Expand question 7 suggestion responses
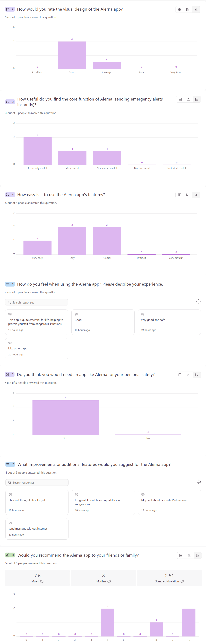Image resolution: width=206 pixels, height=644 pixels. (199, 482)
